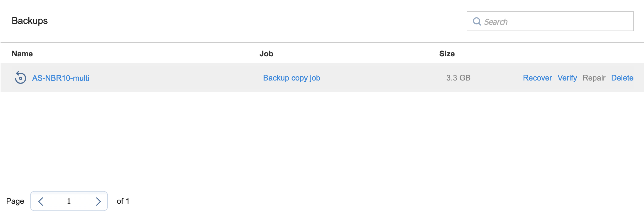Click the Name column header
Screen dimensions: 644x216
tap(22, 54)
